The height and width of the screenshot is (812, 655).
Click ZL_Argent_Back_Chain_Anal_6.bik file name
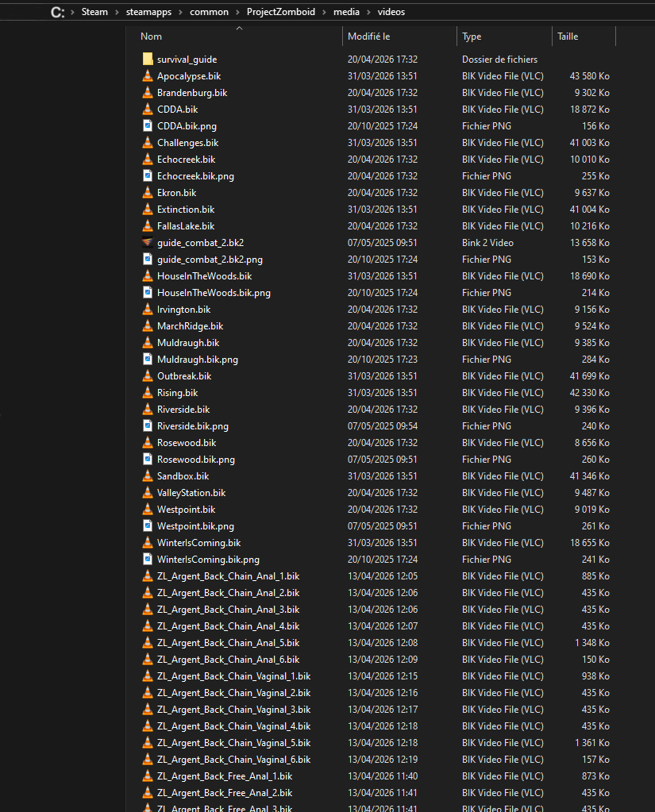[x=229, y=660]
